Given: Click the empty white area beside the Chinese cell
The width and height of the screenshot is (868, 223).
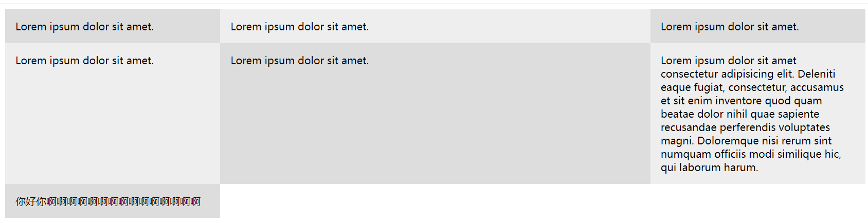Looking at the screenshot, I should 542,201.
